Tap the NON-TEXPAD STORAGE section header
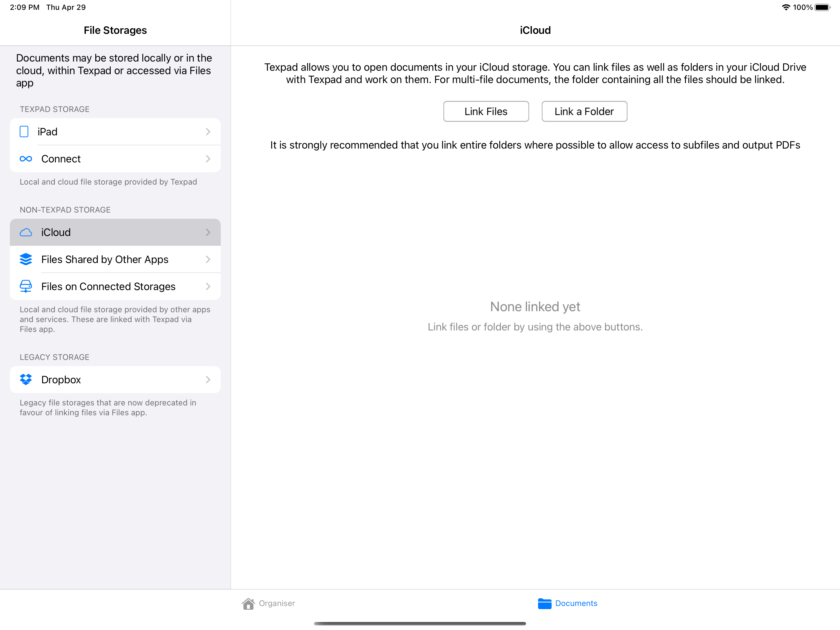 (65, 210)
